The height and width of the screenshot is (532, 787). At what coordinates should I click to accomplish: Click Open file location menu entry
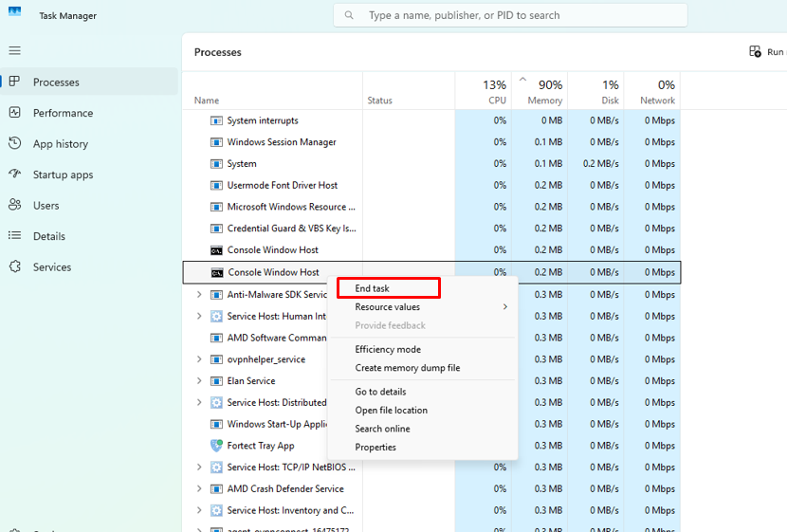(x=391, y=411)
